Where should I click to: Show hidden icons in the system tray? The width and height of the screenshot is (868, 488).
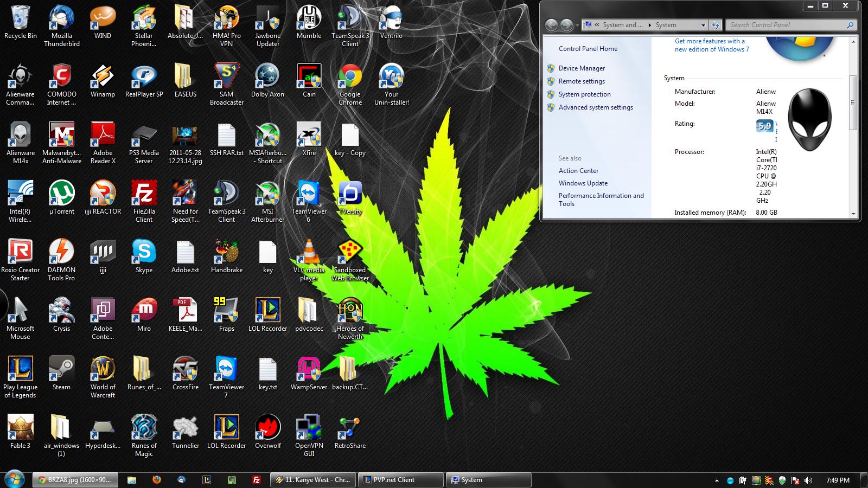[717, 480]
